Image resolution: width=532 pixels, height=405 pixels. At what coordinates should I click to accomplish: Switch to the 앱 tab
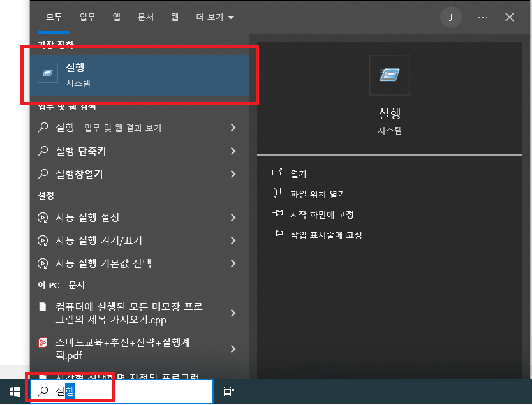pyautogui.click(x=117, y=17)
